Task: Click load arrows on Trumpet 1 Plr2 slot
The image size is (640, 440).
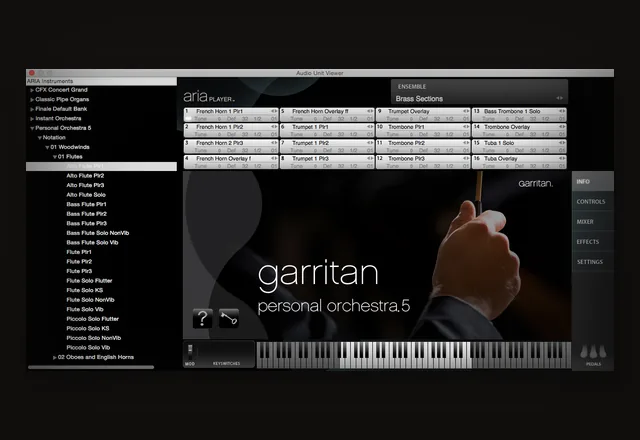Action: 370,143
